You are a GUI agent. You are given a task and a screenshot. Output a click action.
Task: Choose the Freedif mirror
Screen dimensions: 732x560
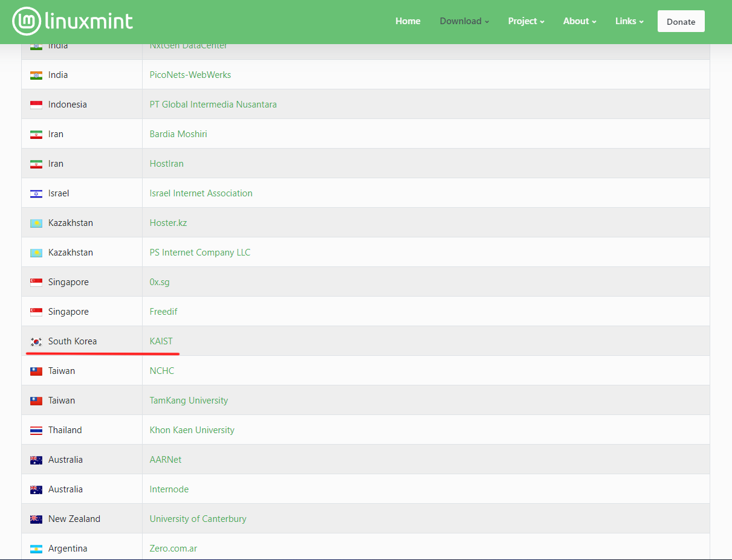tap(164, 312)
